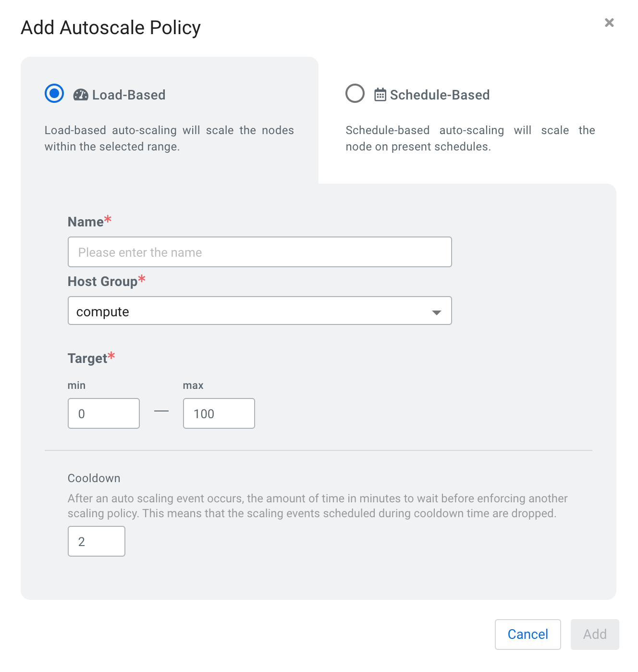
Task: Click the Target max value field
Action: click(219, 413)
